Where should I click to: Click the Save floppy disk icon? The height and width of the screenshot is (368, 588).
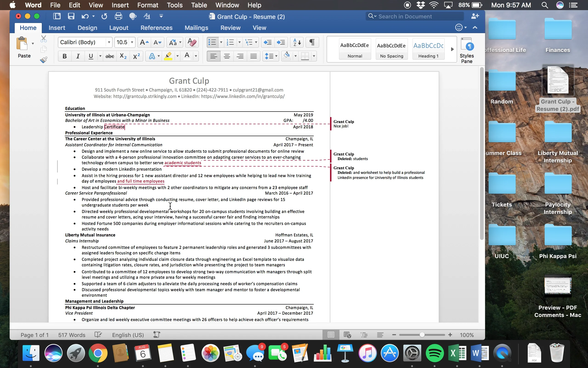point(71,16)
